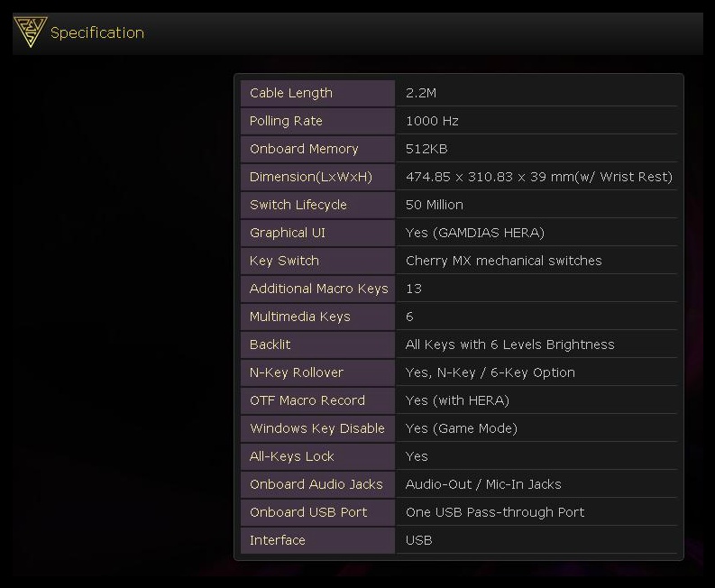This screenshot has width=715, height=588.
Task: Select the 2.2M value
Action: coord(421,93)
